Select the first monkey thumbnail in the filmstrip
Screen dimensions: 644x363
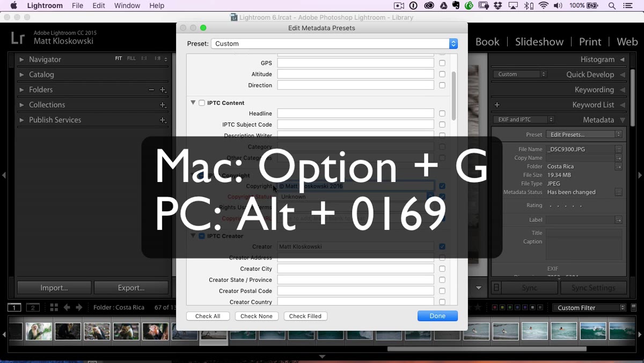click(x=39, y=331)
